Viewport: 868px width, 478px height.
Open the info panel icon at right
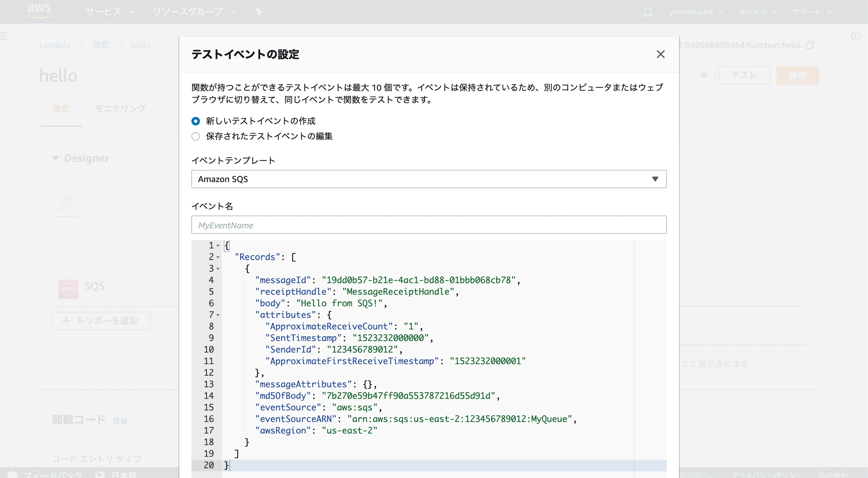[x=856, y=36]
